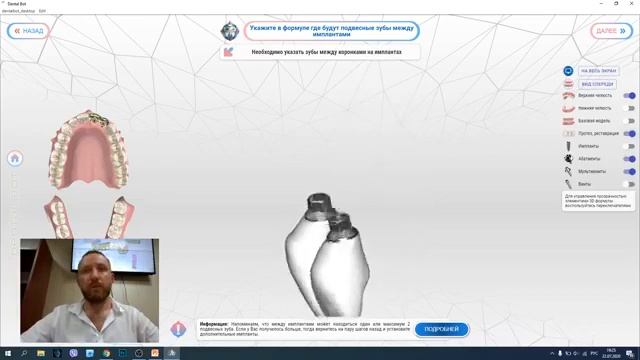Viewport: 640px width, 360px height.
Task: Open taskbar search magnifier
Action: point(24,353)
